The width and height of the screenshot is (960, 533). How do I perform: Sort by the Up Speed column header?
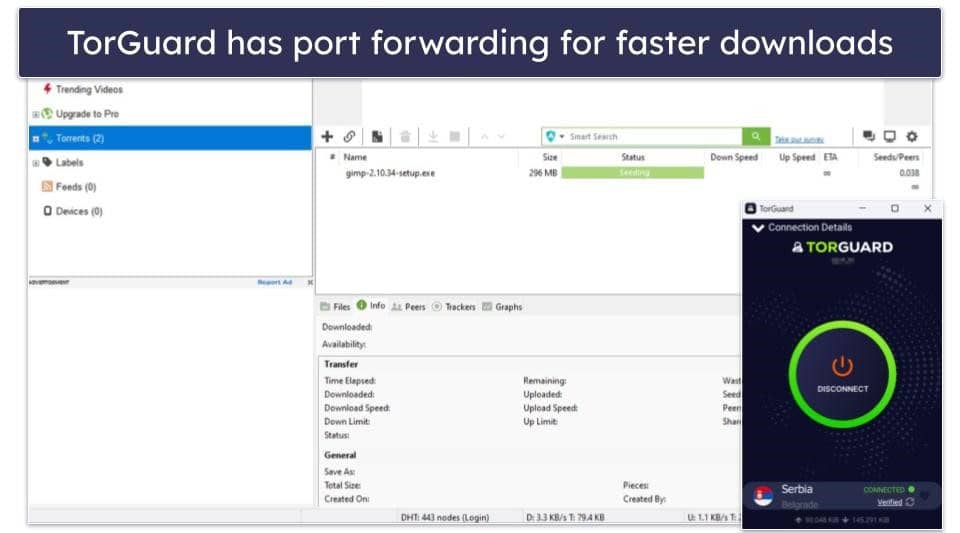pyautogui.click(x=797, y=157)
